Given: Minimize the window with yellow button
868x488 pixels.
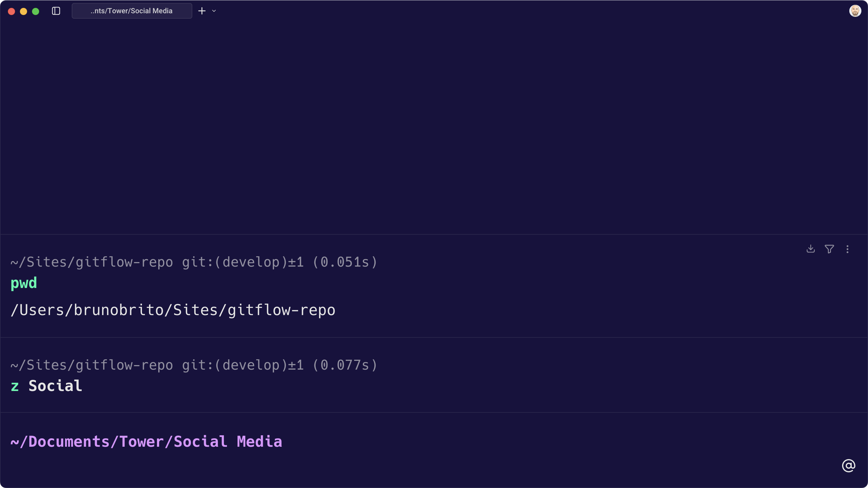Looking at the screenshot, I should click(24, 11).
